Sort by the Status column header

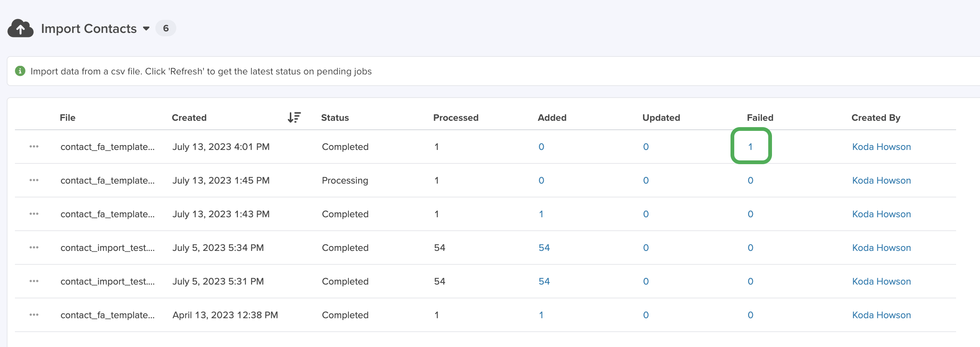335,118
